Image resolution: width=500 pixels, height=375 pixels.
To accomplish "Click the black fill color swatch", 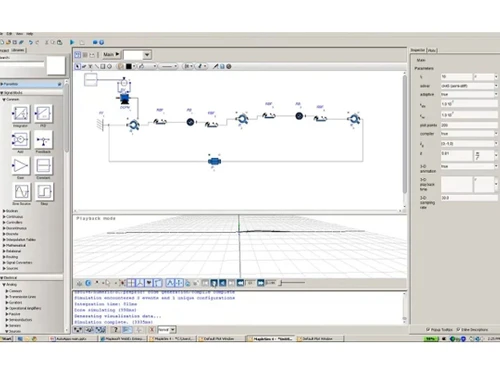I will coord(129,66).
